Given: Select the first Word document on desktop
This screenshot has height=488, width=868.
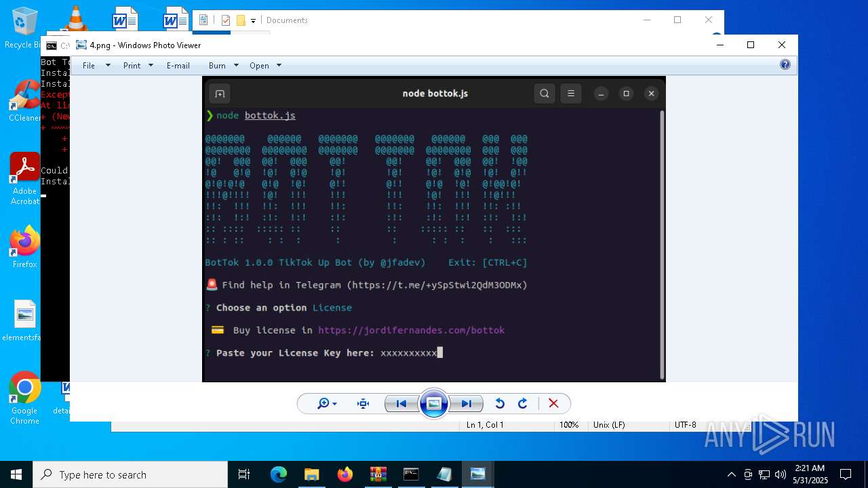Looking at the screenshot, I should (125, 19).
